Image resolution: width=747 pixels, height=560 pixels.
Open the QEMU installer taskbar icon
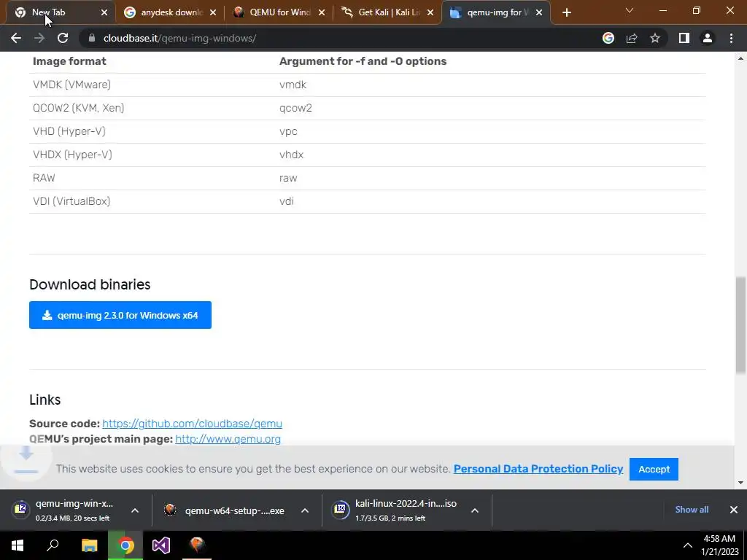tap(197, 545)
